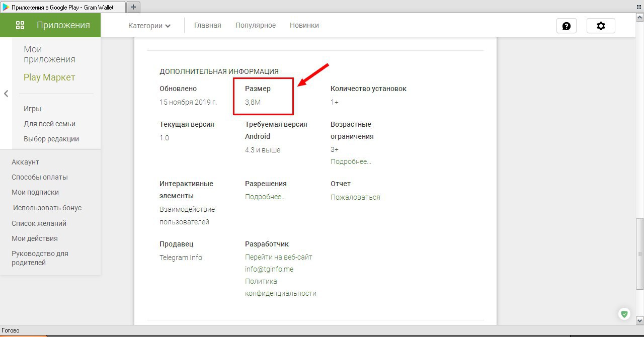This screenshot has width=644, height=337.
Task: Open the Популярное tab
Action: point(256,25)
